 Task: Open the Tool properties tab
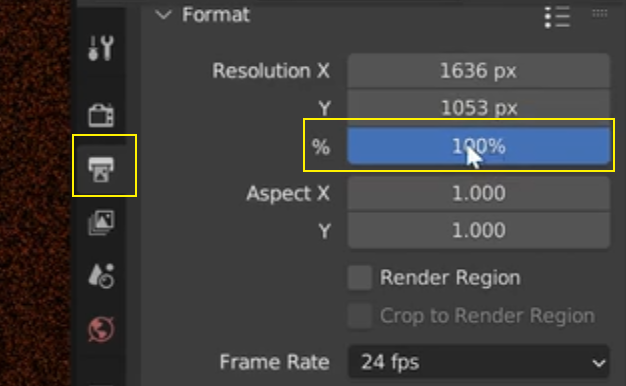click(x=101, y=48)
